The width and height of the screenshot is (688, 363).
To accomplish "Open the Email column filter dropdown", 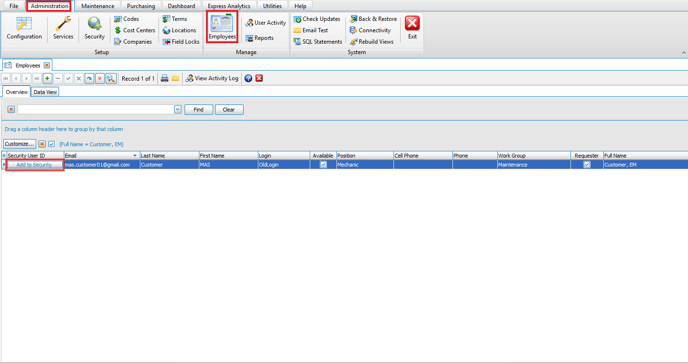I will click(x=135, y=156).
